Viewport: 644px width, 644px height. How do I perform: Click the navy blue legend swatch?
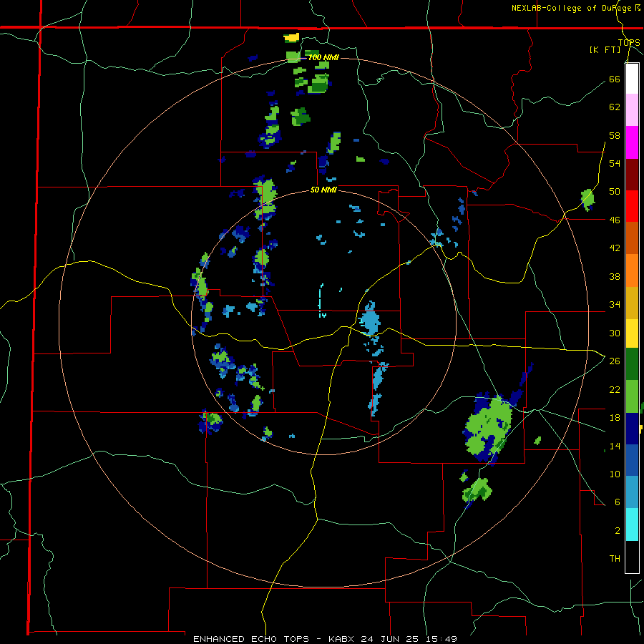coord(632,429)
